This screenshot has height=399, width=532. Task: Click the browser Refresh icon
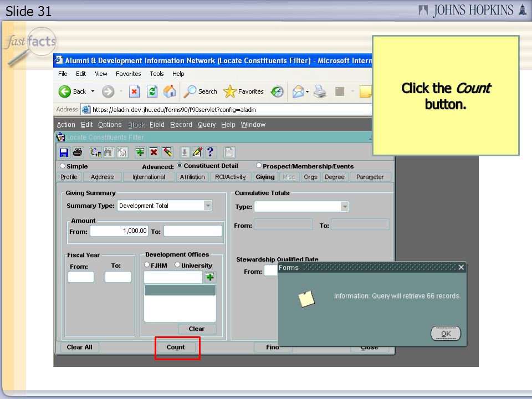tap(152, 91)
